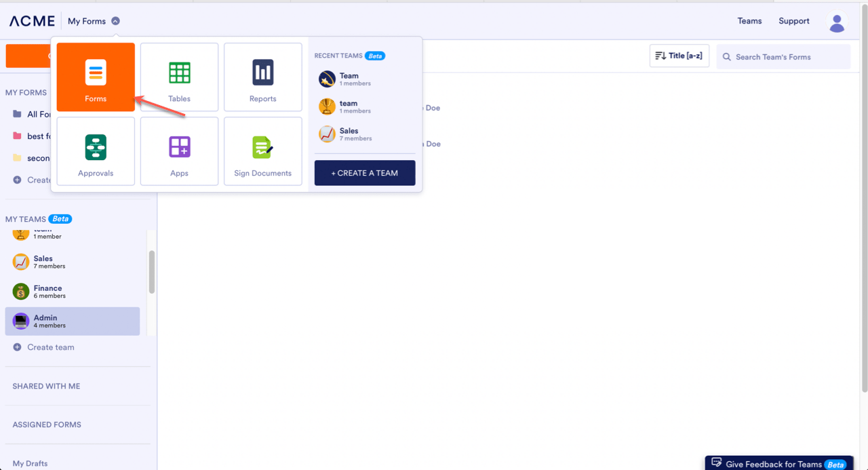Open Give Feedback for Teams button
The height and width of the screenshot is (470, 868).
(779, 464)
